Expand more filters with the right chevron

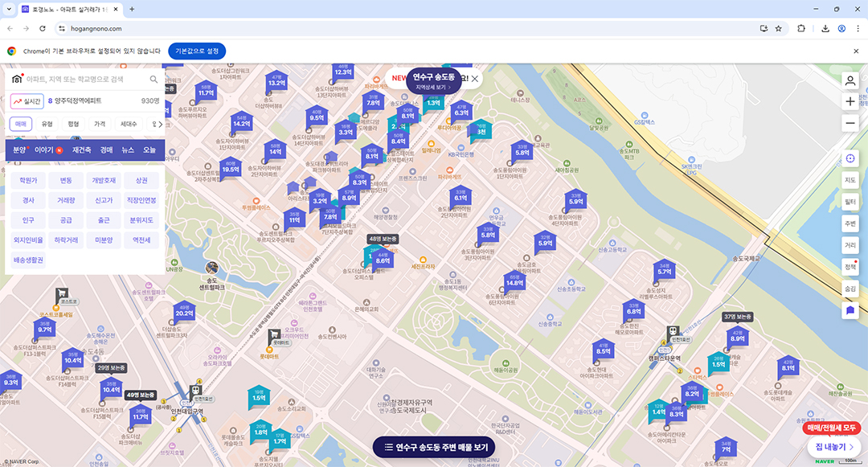point(161,125)
